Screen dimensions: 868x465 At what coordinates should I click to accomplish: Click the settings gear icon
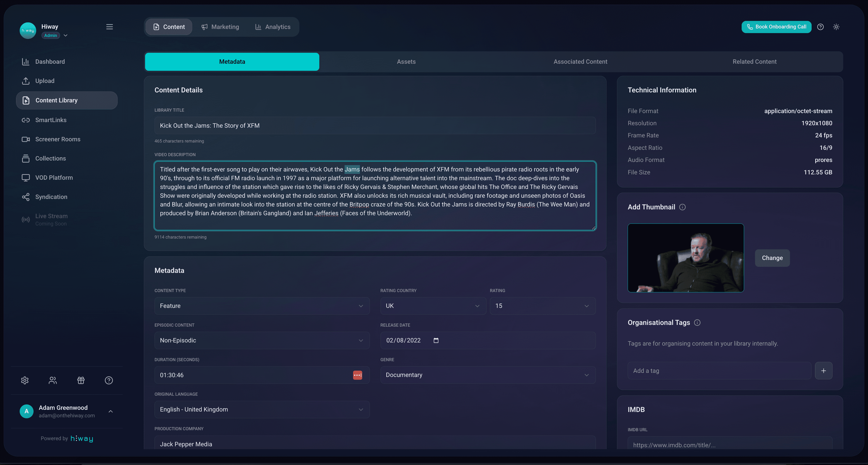click(25, 380)
